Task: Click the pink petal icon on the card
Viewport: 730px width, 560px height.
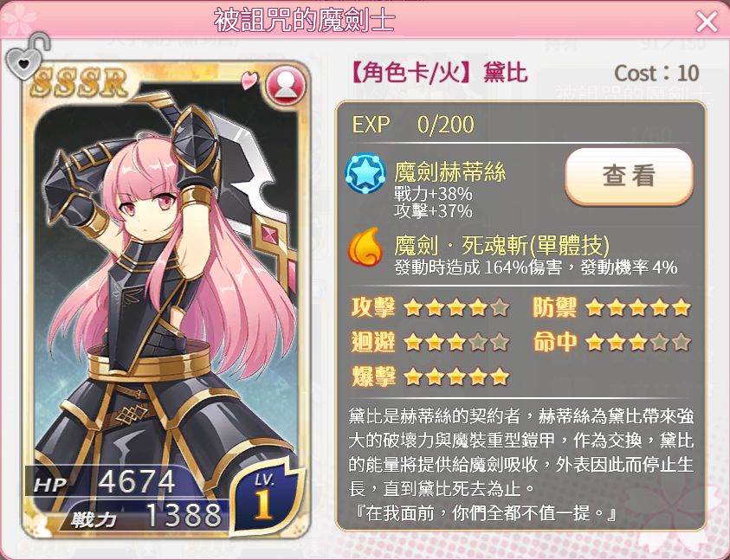Action: pos(249,80)
